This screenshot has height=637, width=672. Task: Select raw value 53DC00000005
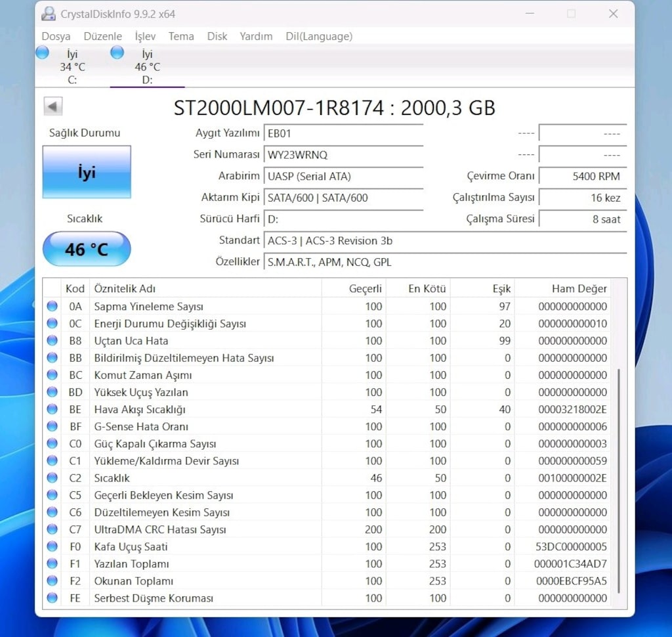click(x=572, y=546)
